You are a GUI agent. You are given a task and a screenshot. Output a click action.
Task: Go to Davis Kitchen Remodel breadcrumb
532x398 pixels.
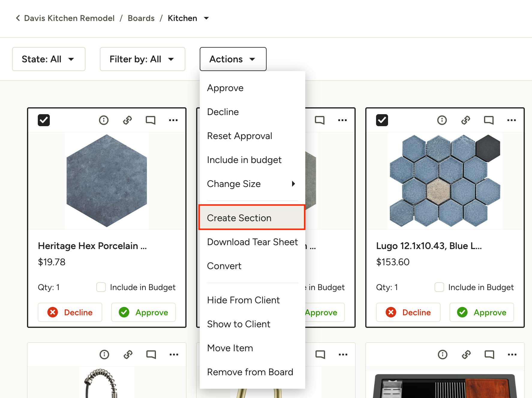(x=69, y=18)
